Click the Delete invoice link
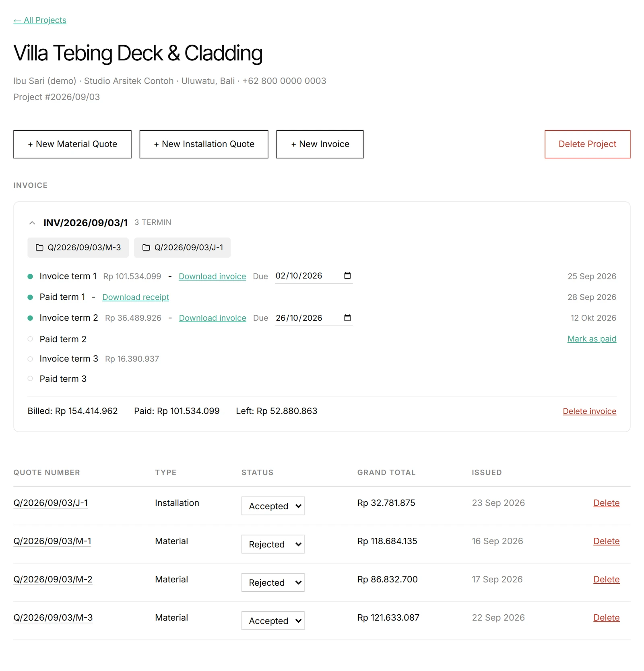This screenshot has width=644, height=671. pyautogui.click(x=589, y=411)
